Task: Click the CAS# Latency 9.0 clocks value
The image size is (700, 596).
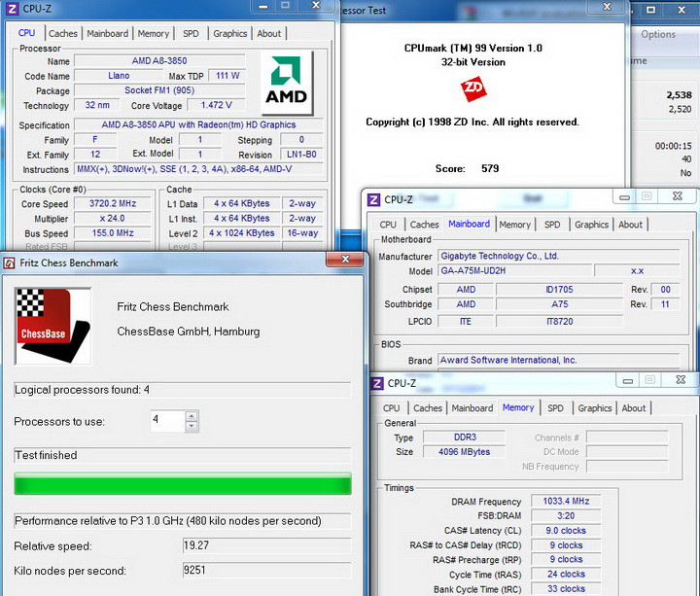Action: click(566, 531)
